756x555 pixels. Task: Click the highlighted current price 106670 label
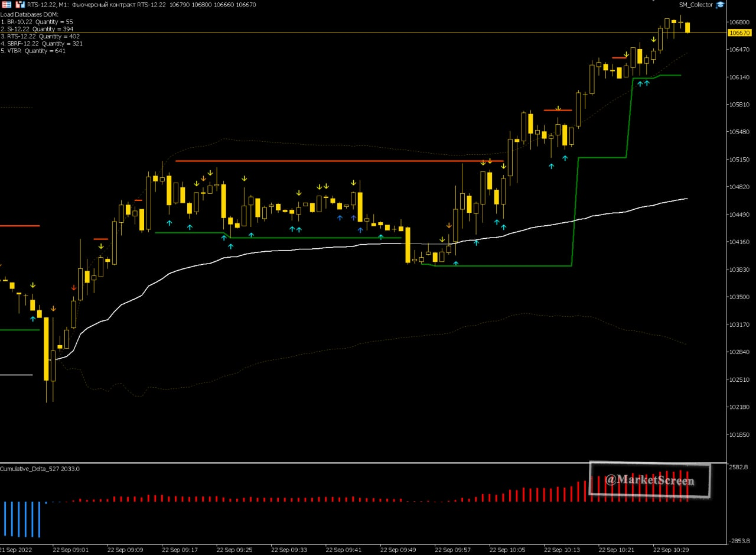[740, 33]
